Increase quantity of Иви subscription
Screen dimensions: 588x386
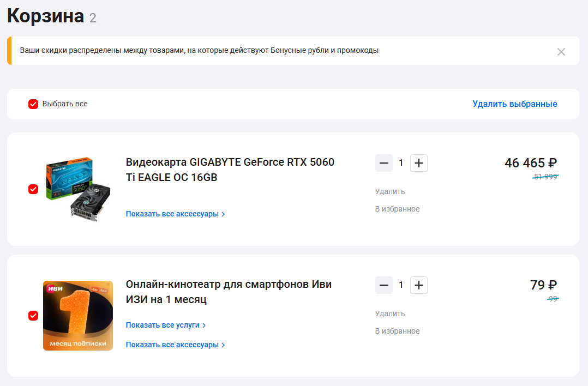coord(419,285)
